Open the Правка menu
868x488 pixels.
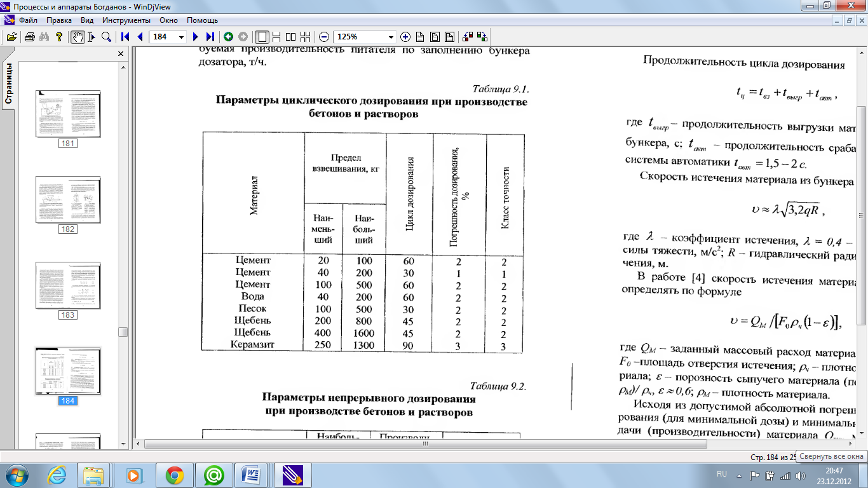tap(58, 20)
